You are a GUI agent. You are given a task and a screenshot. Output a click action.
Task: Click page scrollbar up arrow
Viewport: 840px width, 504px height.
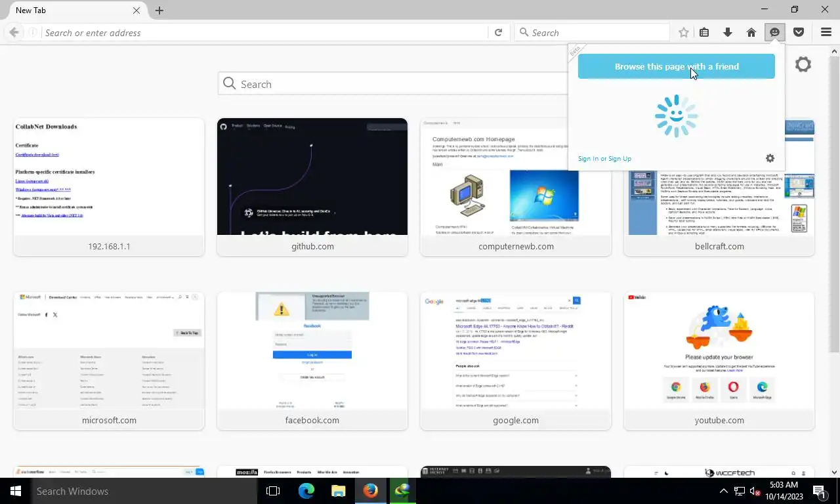835,51
